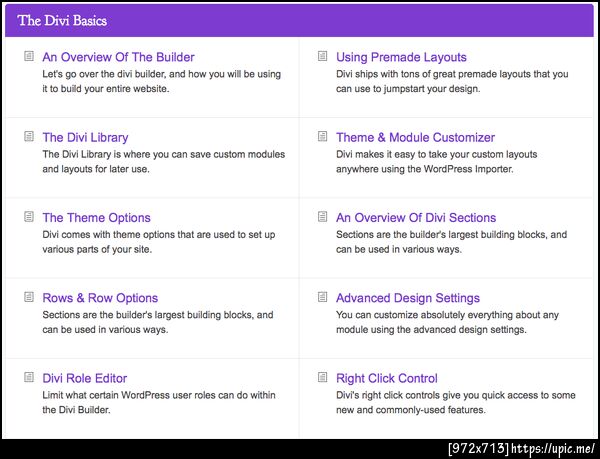This screenshot has height=459, width=600.
Task: Open Theme & Module Customizer link
Action: pyautogui.click(x=416, y=137)
